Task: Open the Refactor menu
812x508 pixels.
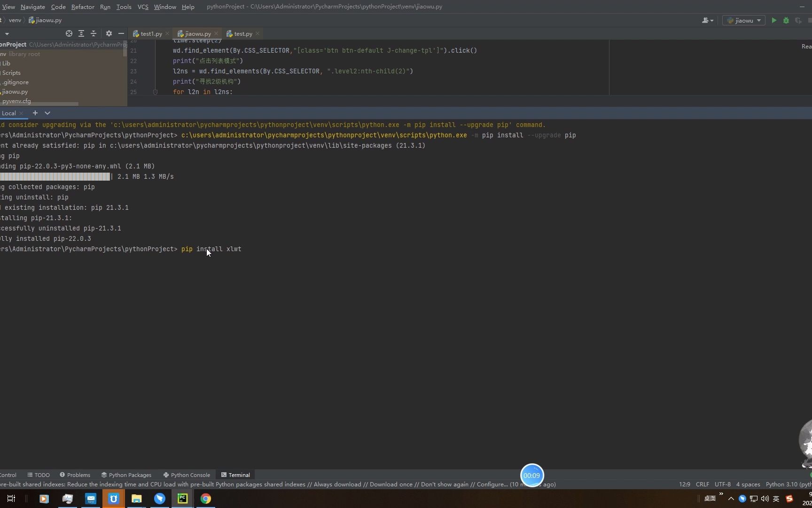Action: (83, 7)
